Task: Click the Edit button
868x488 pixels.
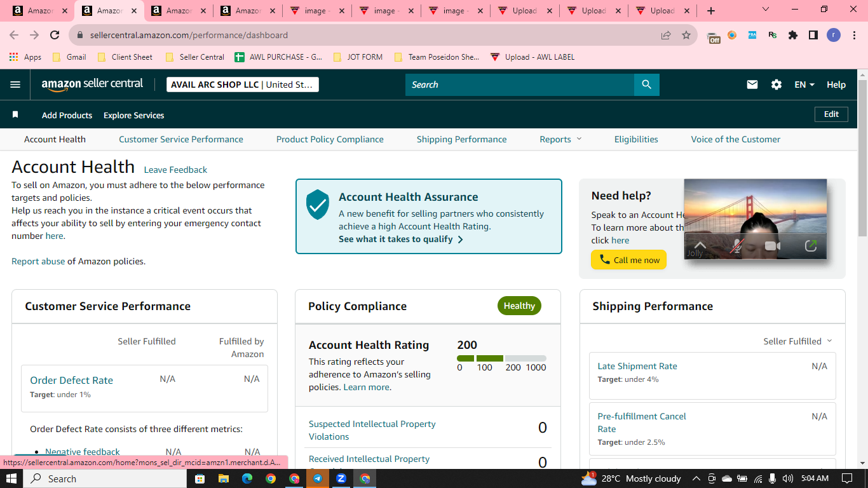Action: click(x=831, y=114)
